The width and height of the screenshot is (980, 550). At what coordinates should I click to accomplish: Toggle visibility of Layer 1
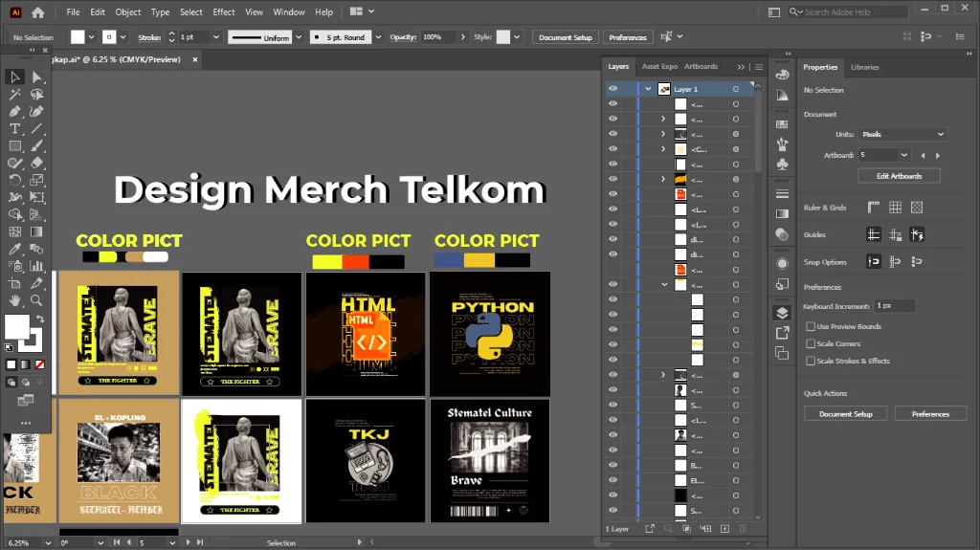[x=613, y=89]
